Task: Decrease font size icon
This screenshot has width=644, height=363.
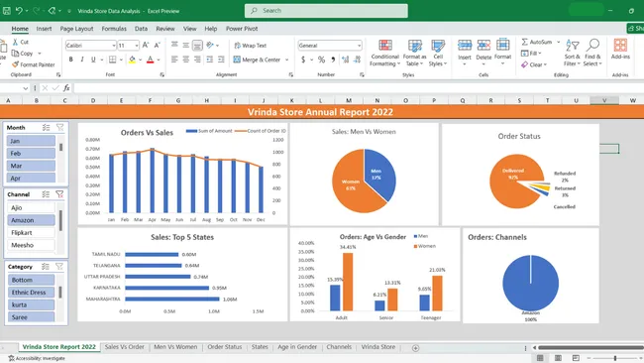Action: [x=157, y=46]
